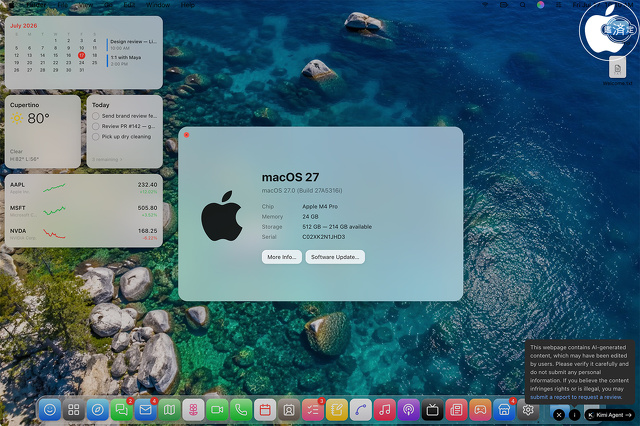This screenshot has height=426, width=640.
Task: Open App Store with 4 badge
Action: [x=504, y=409]
